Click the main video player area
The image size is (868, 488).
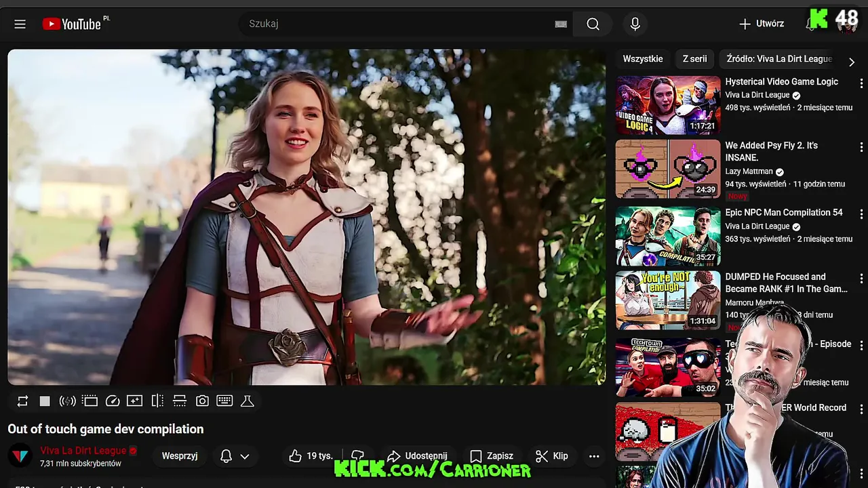(307, 217)
